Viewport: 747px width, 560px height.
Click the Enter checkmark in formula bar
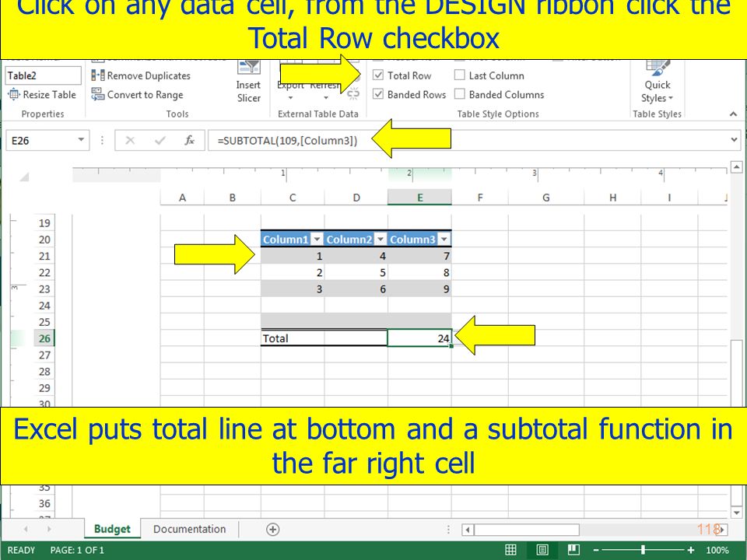(x=160, y=141)
